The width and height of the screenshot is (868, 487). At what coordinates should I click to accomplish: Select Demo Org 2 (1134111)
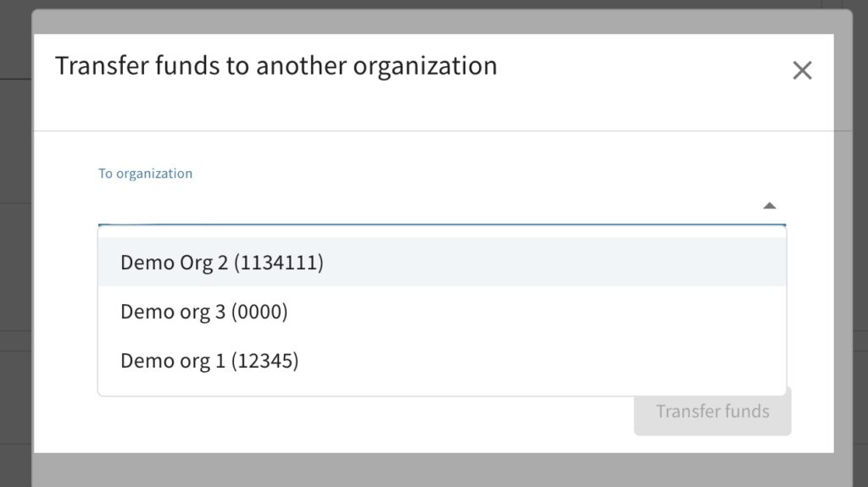(x=222, y=263)
